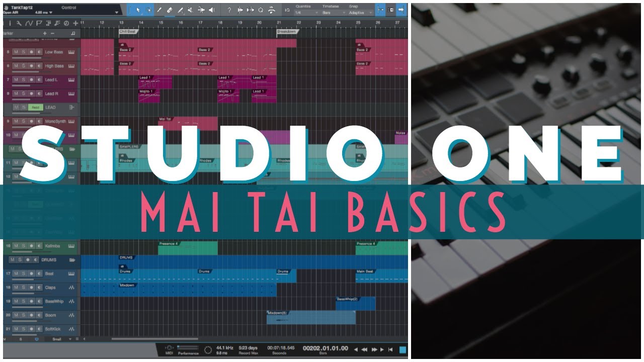Add a marker with the plus button

[x=44, y=33]
